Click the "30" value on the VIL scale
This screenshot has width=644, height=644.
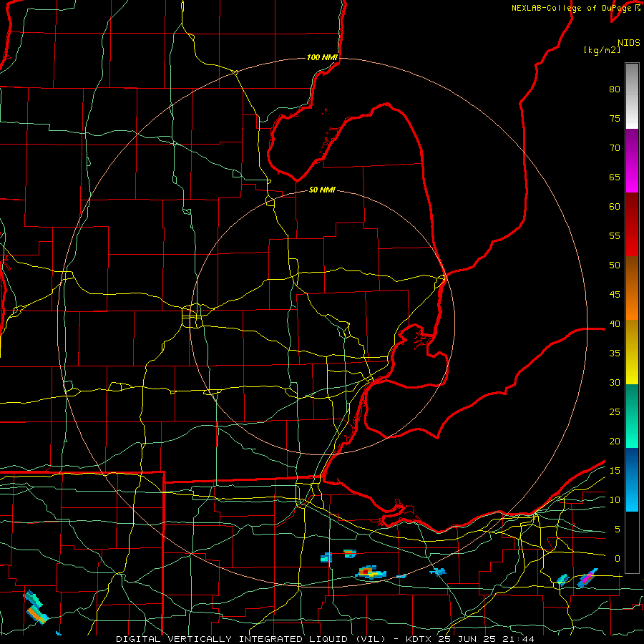tap(615, 383)
